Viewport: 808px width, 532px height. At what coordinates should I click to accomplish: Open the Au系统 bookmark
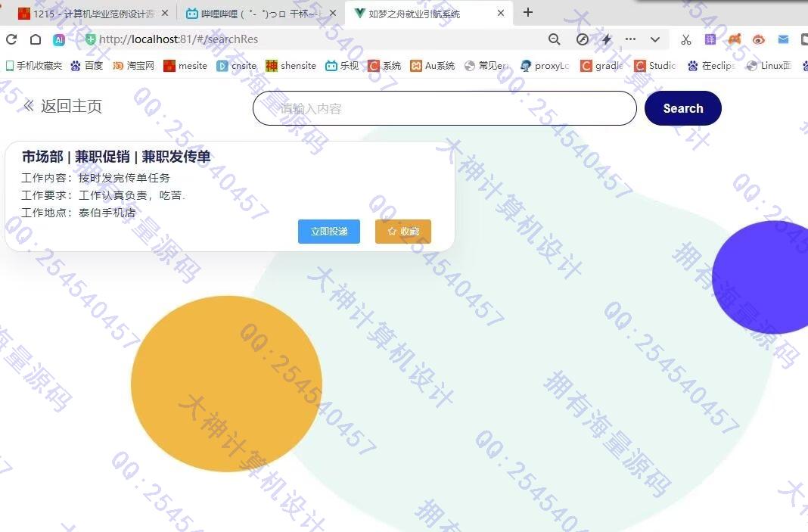[x=432, y=66]
